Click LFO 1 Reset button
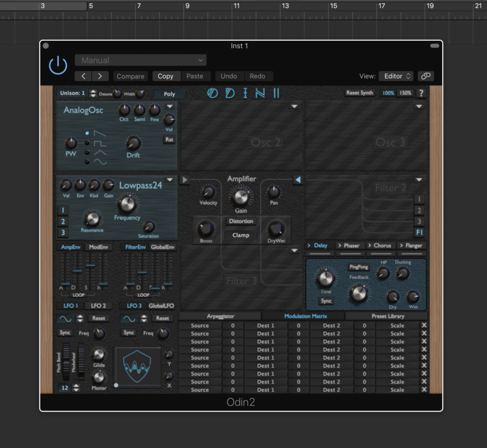This screenshot has width=487, height=448. 99,318
